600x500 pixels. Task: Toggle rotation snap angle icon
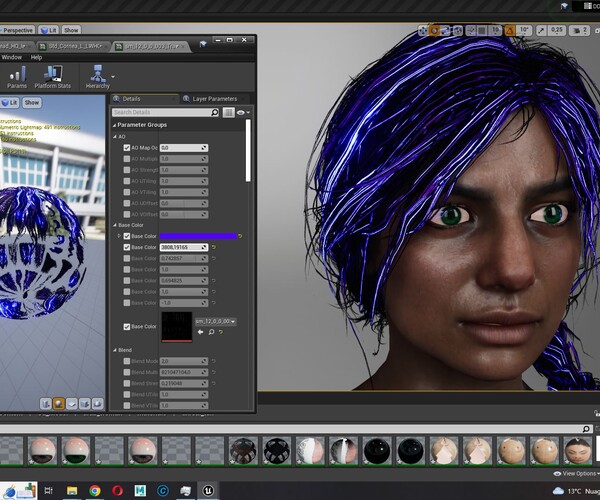[510, 30]
